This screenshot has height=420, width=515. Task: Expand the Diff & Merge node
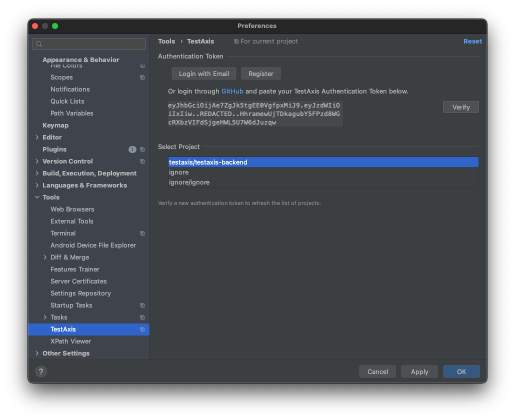click(x=45, y=257)
